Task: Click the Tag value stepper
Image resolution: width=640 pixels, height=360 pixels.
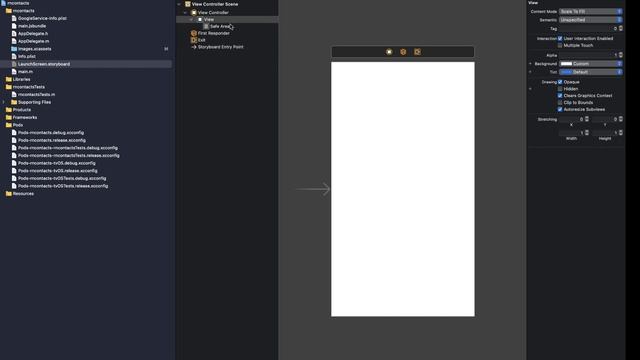Action: tap(620, 29)
